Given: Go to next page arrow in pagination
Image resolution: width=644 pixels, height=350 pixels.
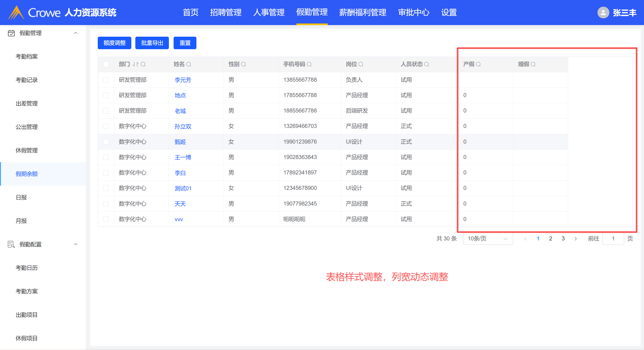Looking at the screenshot, I should point(576,238).
